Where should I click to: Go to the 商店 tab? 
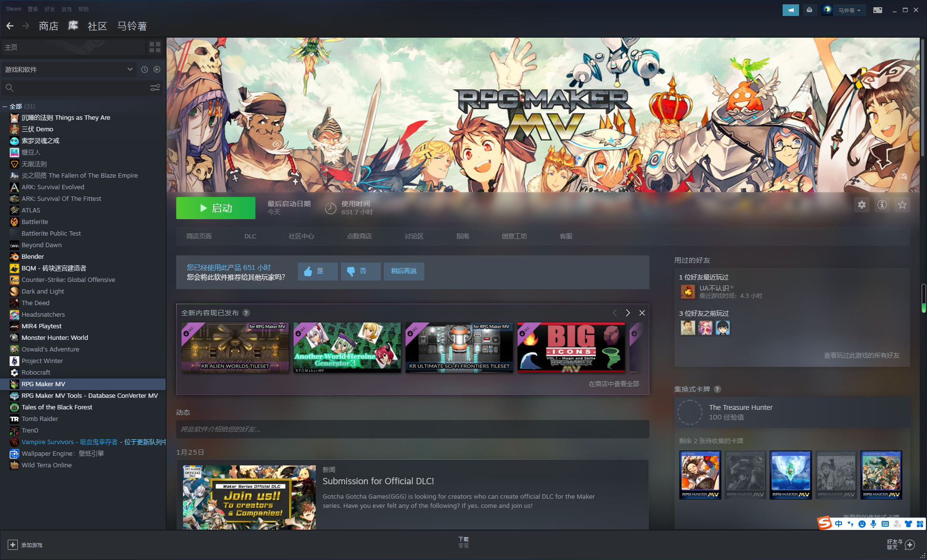[x=49, y=26]
